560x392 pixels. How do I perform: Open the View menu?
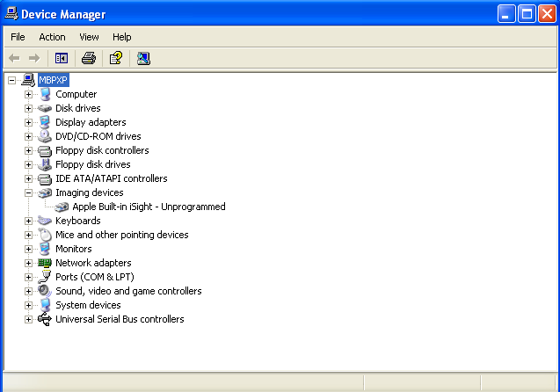click(x=89, y=37)
